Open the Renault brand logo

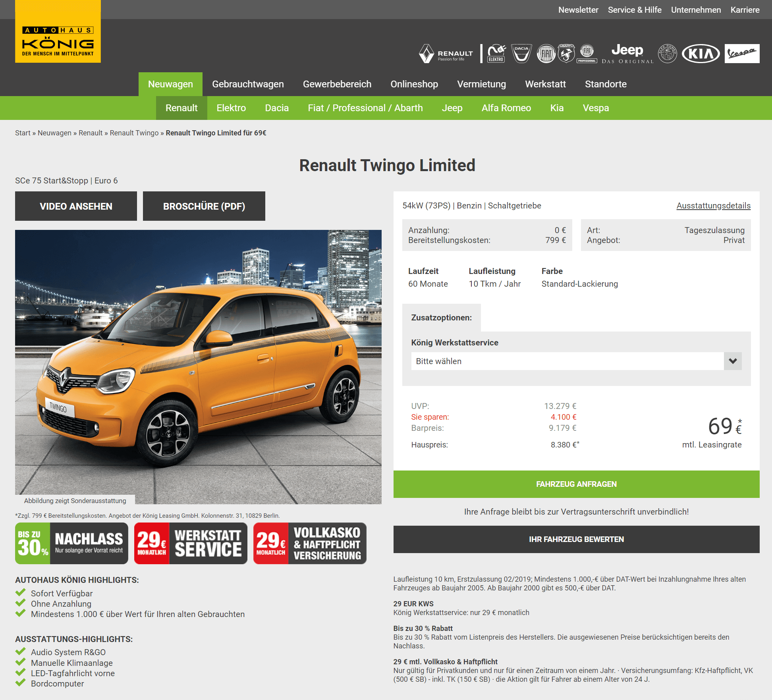(446, 54)
